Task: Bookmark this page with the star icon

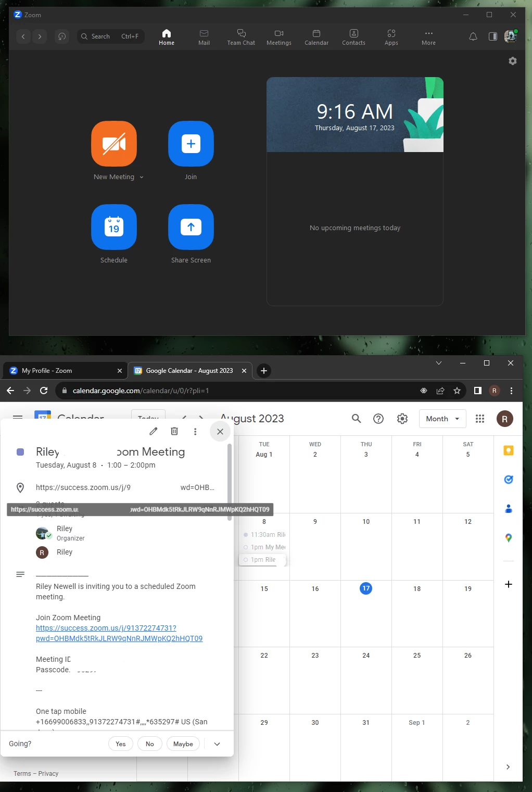Action: click(457, 391)
